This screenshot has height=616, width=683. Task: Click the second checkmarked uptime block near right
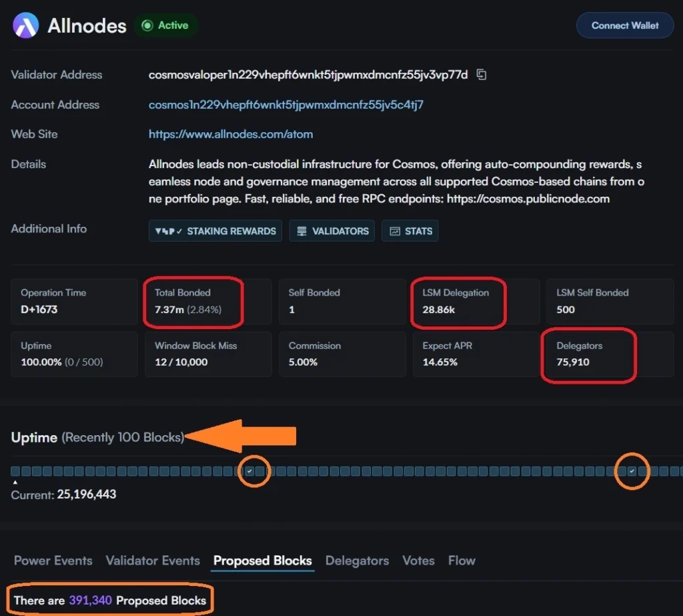632,471
